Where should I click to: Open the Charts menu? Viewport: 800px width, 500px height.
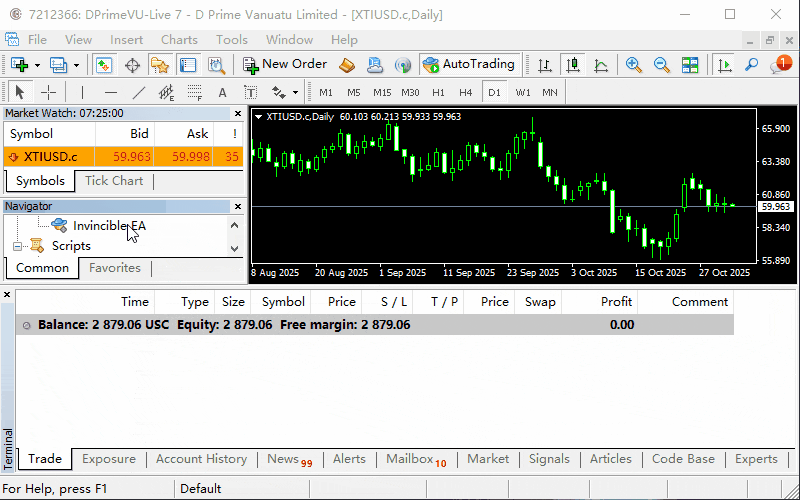click(x=179, y=40)
